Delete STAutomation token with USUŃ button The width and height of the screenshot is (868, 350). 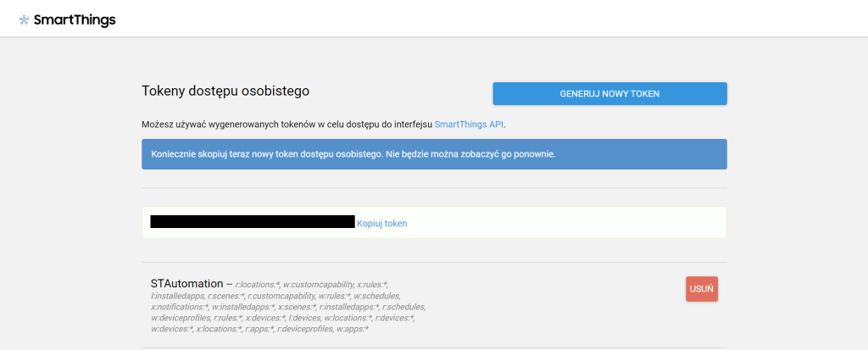click(701, 289)
